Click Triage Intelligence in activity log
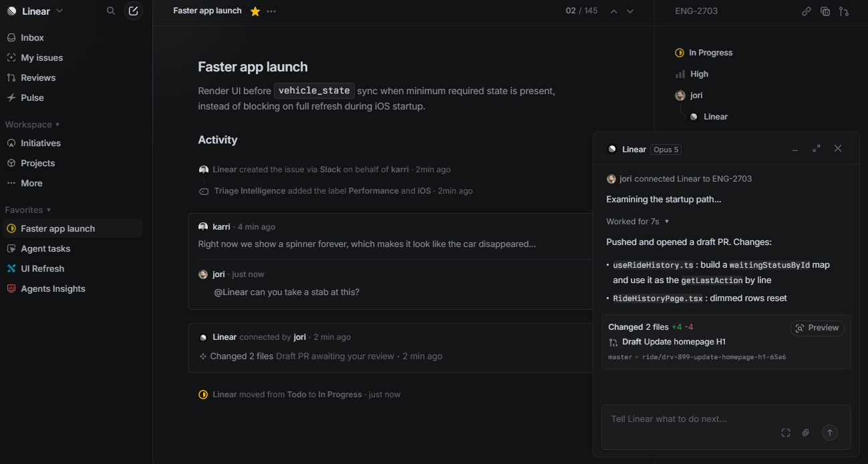The height and width of the screenshot is (464, 868). click(x=250, y=191)
